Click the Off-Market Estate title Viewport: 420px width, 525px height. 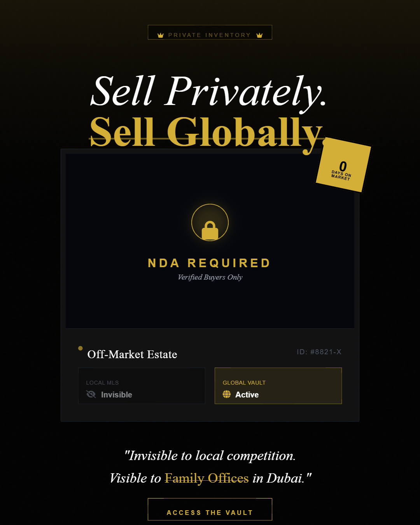[132, 354]
